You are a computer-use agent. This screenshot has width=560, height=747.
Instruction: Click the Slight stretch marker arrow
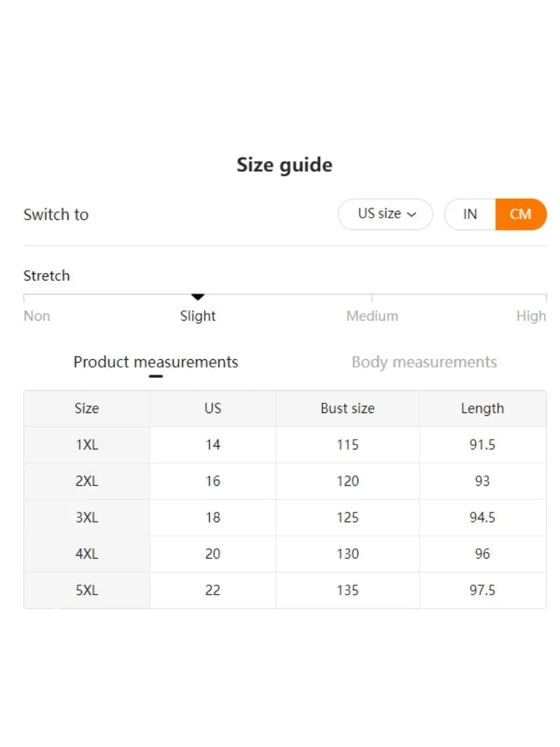coord(198,298)
